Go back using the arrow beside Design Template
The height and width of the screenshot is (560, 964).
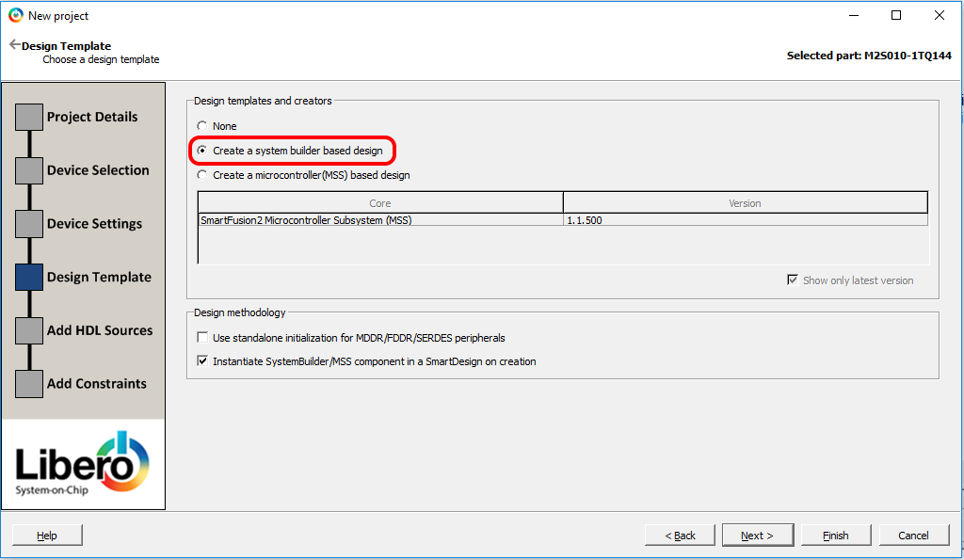[15, 45]
